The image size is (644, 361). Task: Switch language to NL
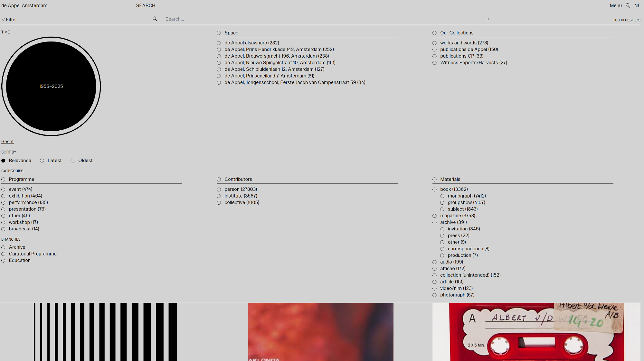click(x=637, y=5)
